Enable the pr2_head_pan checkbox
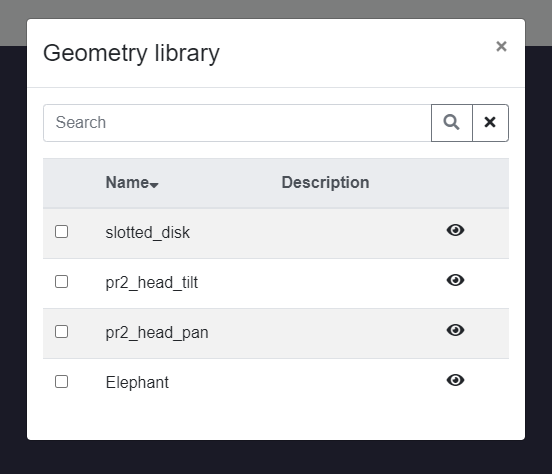This screenshot has height=474, width=552. point(62,332)
